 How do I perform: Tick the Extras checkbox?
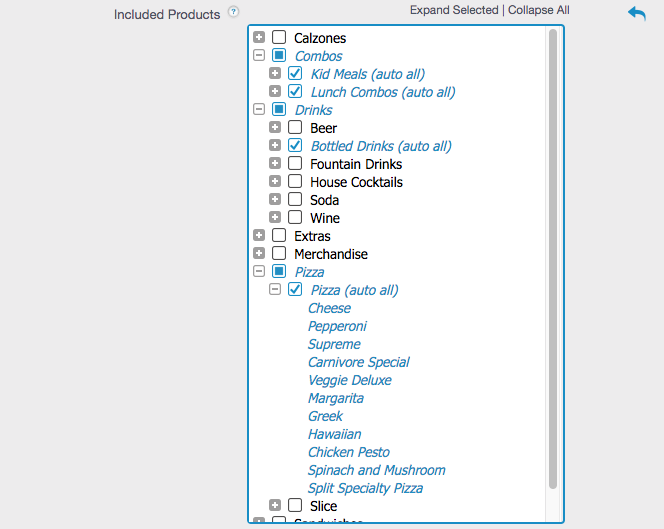[x=279, y=236]
